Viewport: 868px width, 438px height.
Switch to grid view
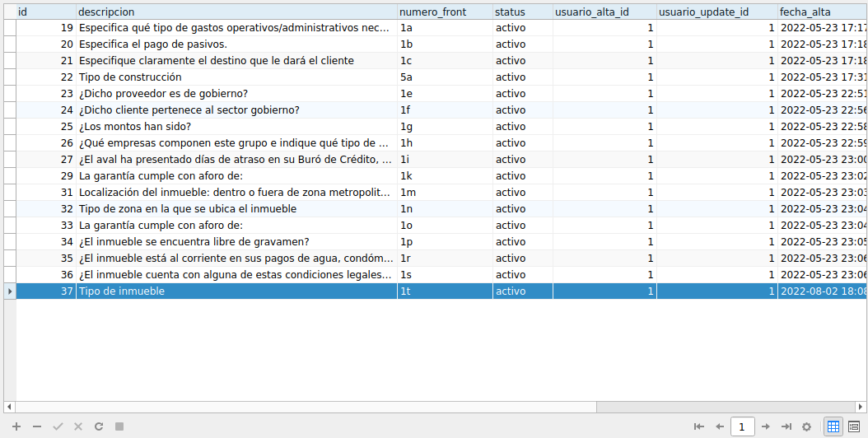click(833, 426)
